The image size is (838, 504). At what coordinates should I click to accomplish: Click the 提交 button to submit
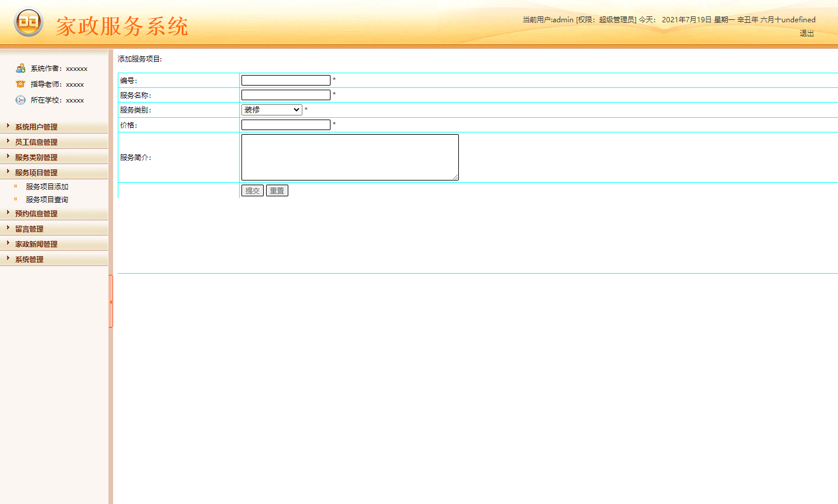[x=253, y=190]
